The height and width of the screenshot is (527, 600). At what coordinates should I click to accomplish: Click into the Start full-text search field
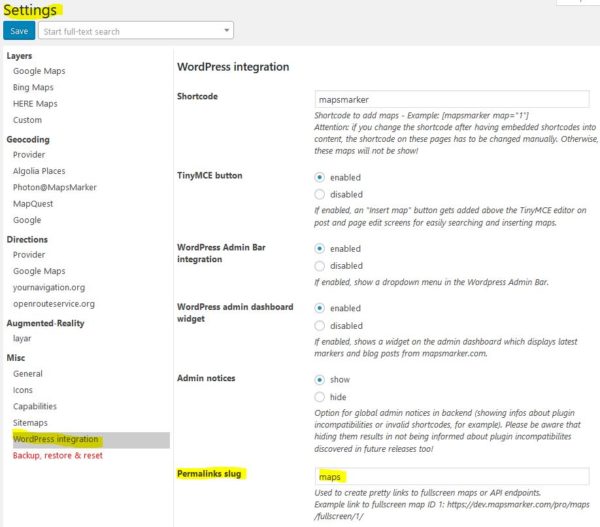click(x=136, y=31)
